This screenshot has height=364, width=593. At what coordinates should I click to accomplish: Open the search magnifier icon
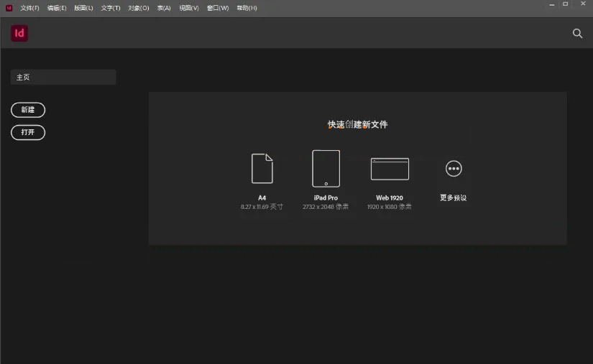[577, 33]
